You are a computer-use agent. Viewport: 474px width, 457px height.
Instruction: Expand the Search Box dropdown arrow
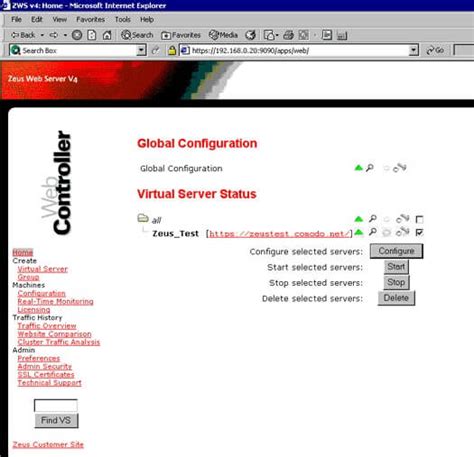pyautogui.click(x=141, y=50)
